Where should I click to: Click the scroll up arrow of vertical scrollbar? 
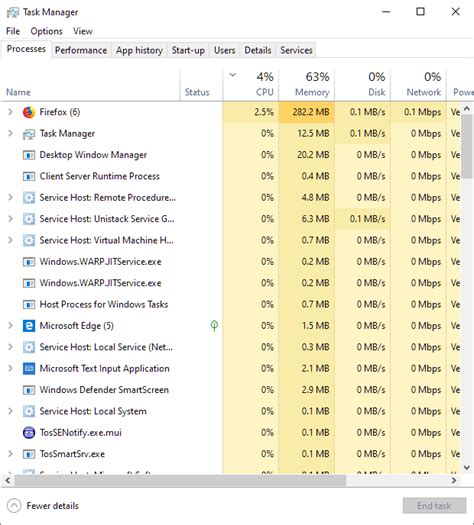[467, 108]
